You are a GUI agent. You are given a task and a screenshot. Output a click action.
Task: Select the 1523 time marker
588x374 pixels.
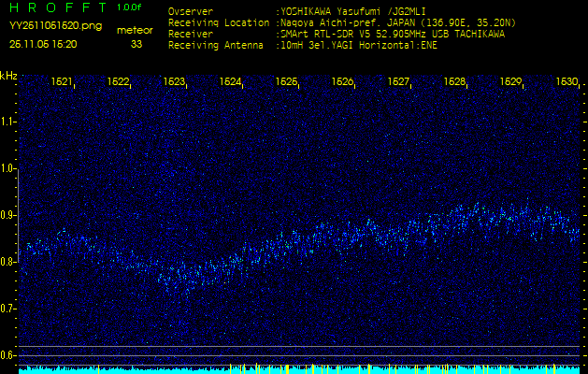(x=174, y=82)
